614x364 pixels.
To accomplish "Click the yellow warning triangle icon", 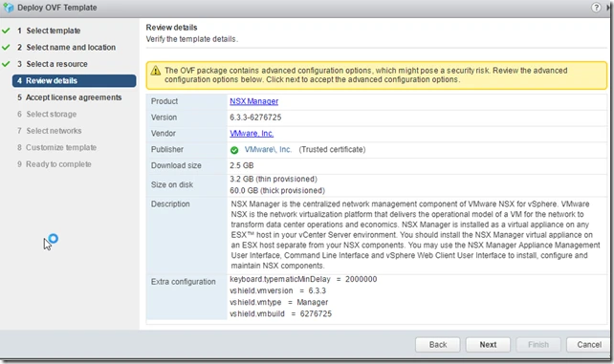I will tap(156, 71).
